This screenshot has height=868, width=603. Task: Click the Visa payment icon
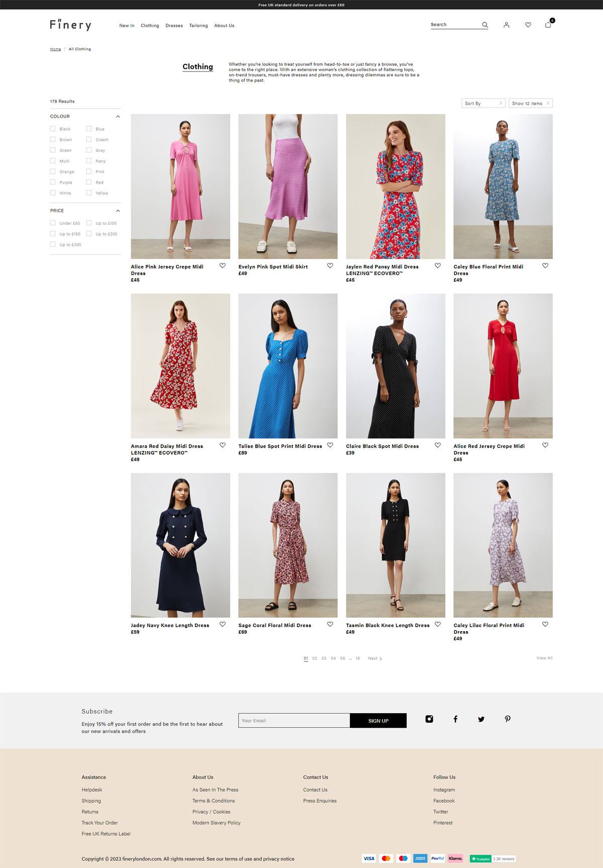(369, 858)
